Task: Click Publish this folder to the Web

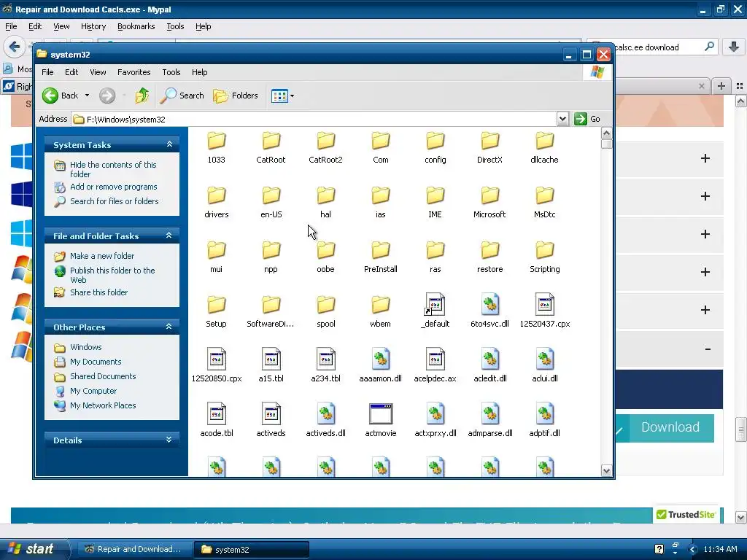Action: [x=112, y=275]
